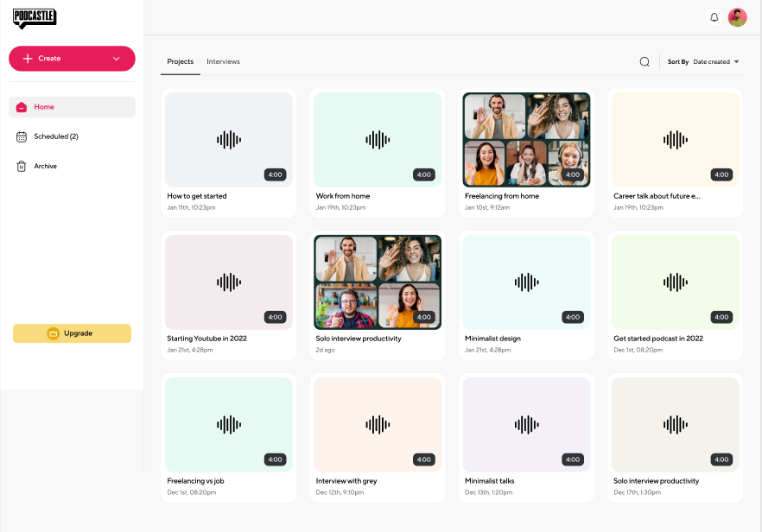762x532 pixels.
Task: Select the Projects tab
Action: click(180, 61)
